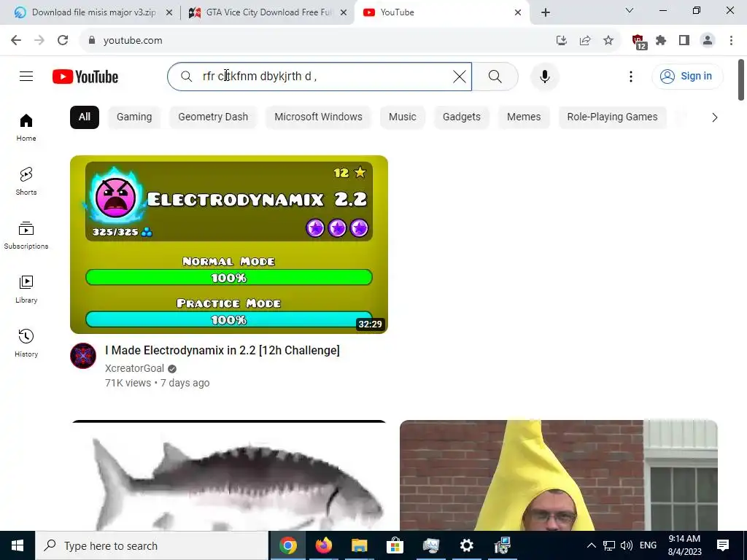The height and width of the screenshot is (560, 747).
Task: Select the All filter chip
Action: coord(85,117)
